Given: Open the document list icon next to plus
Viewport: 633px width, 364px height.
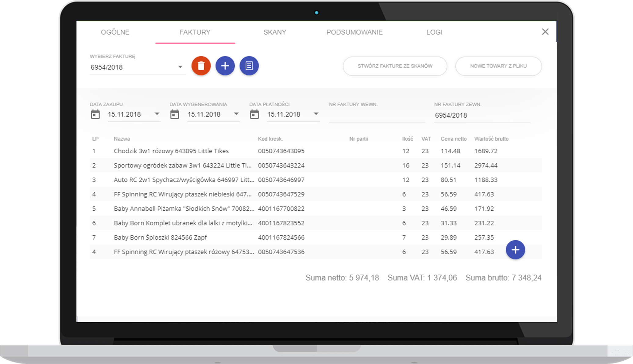Looking at the screenshot, I should [249, 66].
